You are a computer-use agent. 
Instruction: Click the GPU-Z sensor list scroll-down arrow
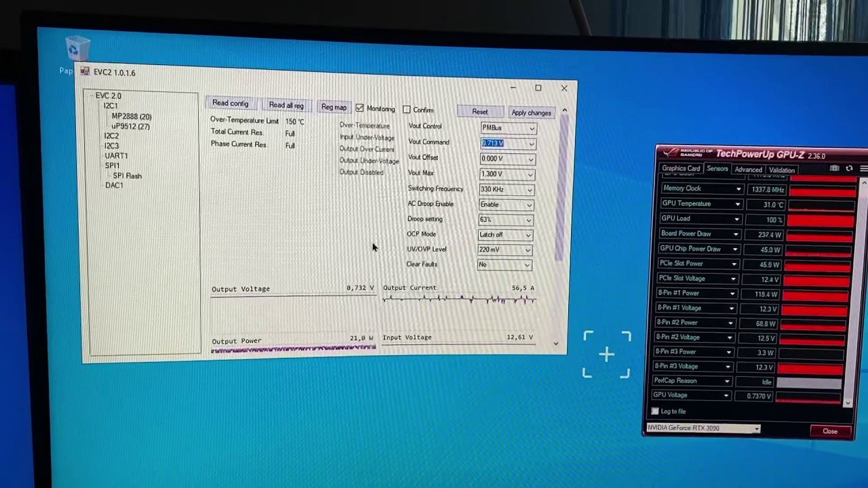(848, 403)
